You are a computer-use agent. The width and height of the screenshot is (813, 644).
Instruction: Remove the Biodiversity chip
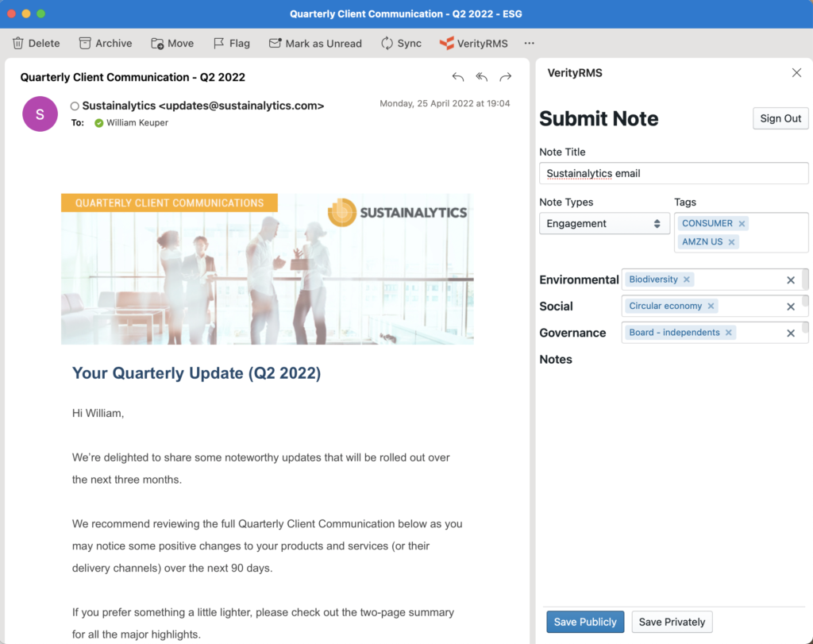687,280
